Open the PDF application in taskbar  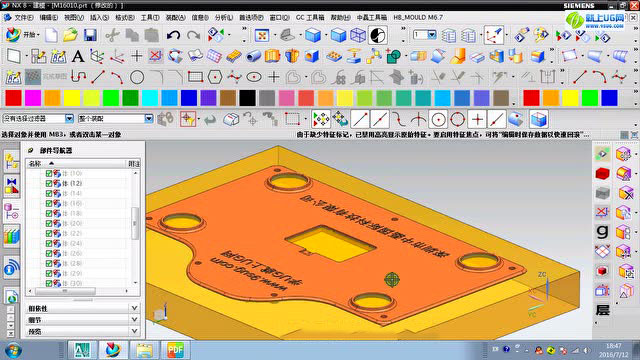(x=175, y=350)
